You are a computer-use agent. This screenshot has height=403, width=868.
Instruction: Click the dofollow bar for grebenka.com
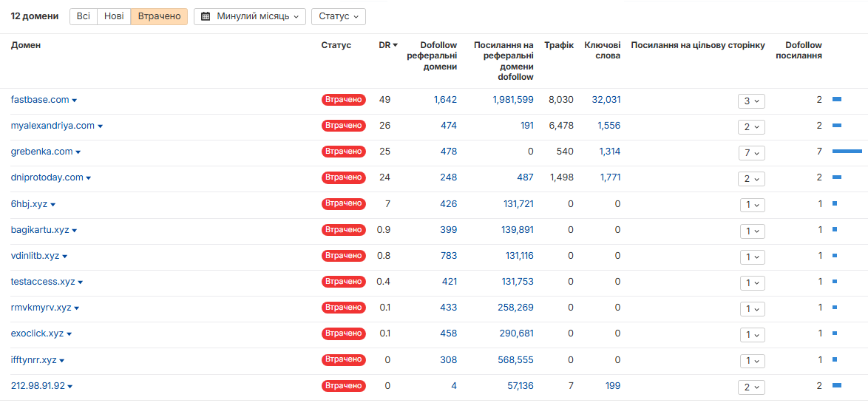(847, 152)
